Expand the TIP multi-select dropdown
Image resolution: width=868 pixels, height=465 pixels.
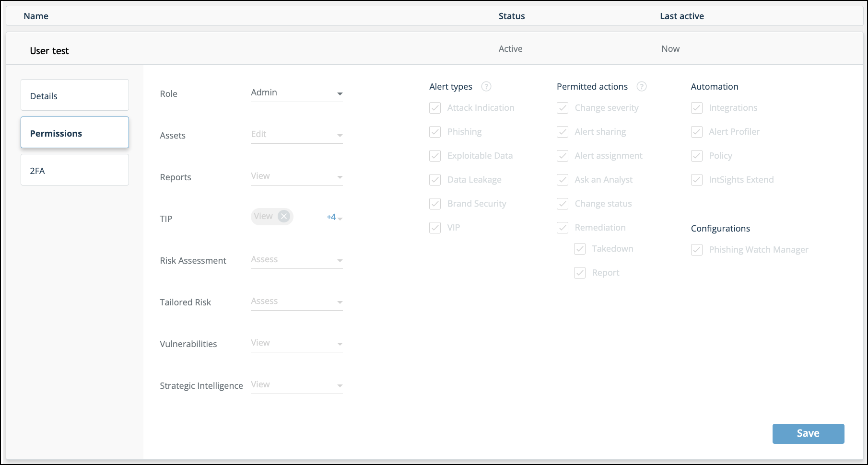click(297, 218)
